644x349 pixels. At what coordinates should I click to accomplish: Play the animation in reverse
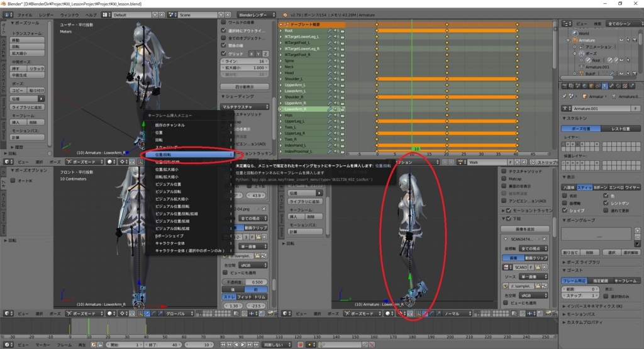[236, 345]
